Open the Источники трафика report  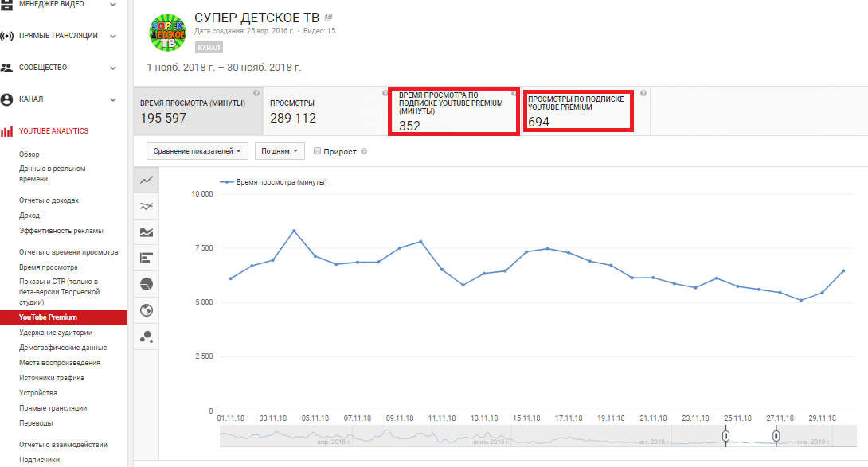pyautogui.click(x=51, y=378)
